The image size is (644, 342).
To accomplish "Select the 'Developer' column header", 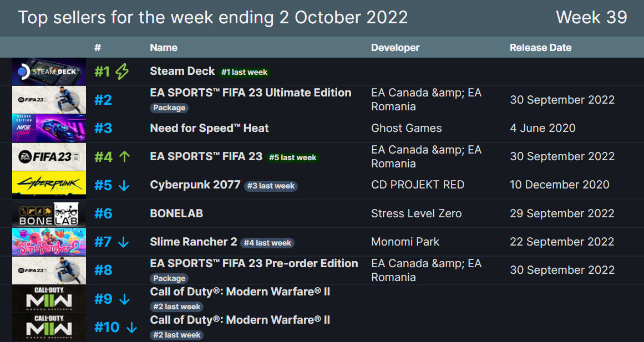I will point(395,47).
